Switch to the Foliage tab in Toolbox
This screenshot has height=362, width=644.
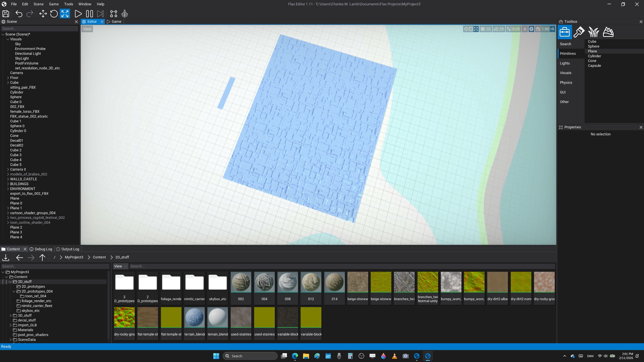pyautogui.click(x=593, y=32)
